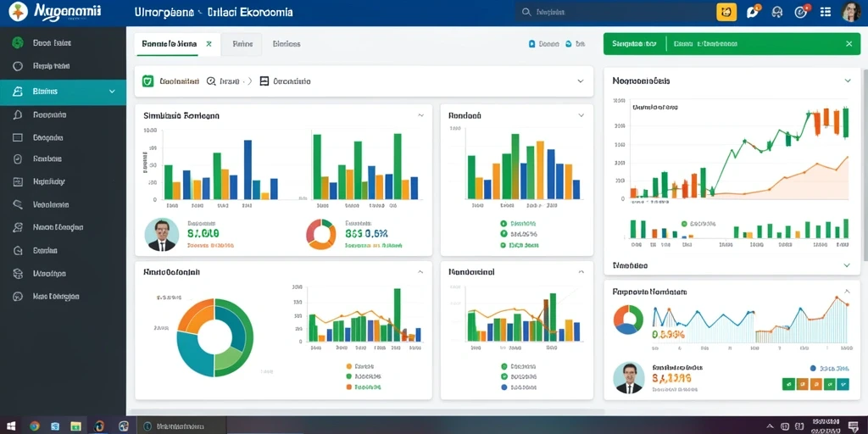Click the teal square button in the blue line chart panel
This screenshot has width=868, height=434.
(843, 383)
